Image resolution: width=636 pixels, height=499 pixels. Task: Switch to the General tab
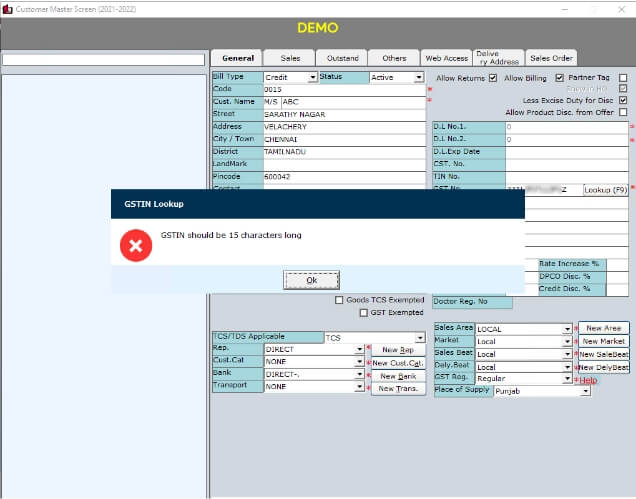click(x=238, y=58)
